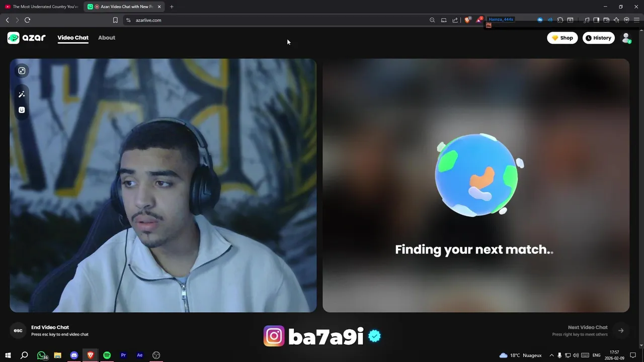Go back in the browser
Screen dimensions: 644x362
tap(7, 20)
